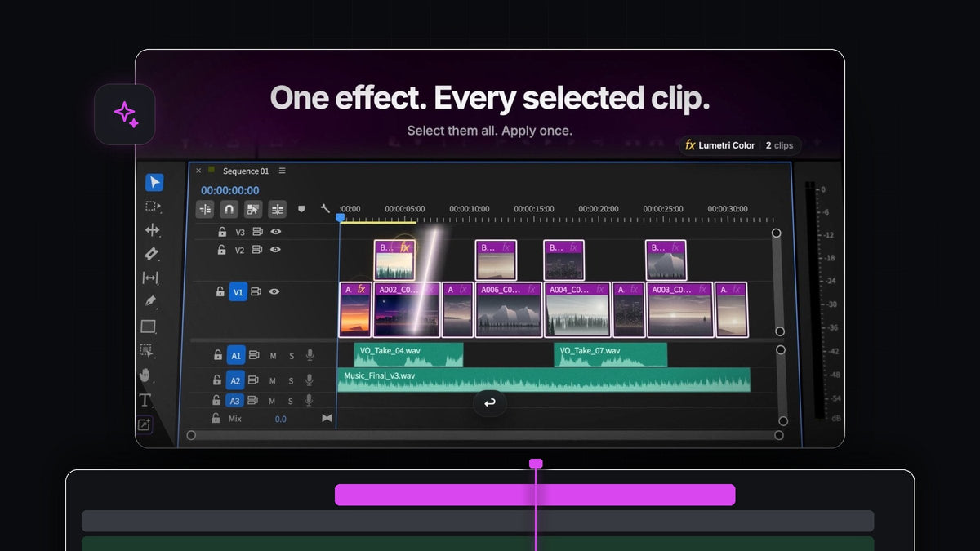Add a marker with the marker icon
The image size is (980, 551).
[x=301, y=209]
